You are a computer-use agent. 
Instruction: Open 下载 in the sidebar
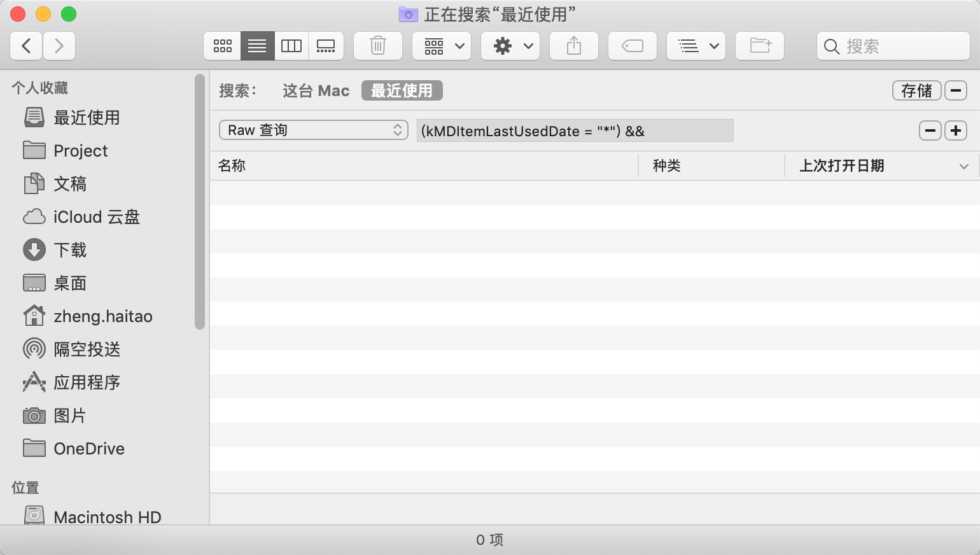tap(70, 250)
